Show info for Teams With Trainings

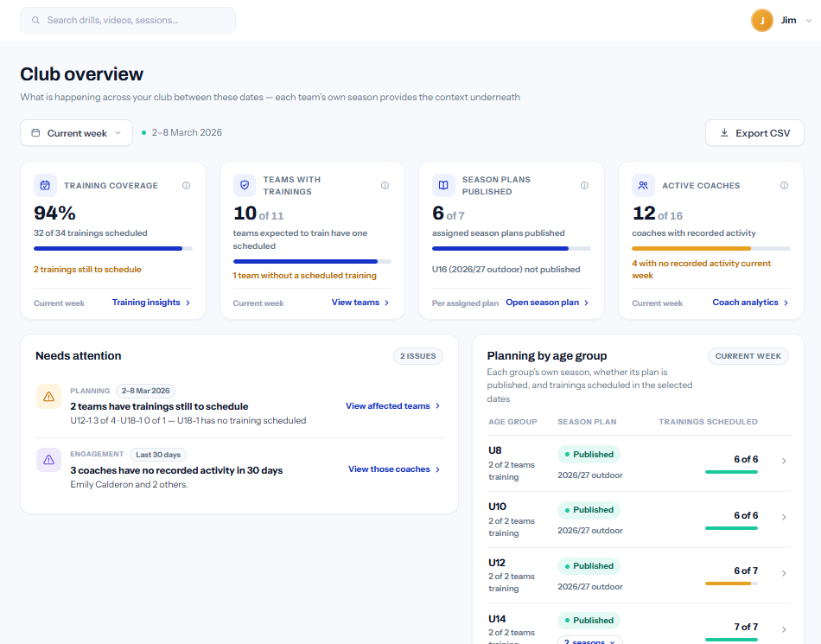pyautogui.click(x=385, y=185)
